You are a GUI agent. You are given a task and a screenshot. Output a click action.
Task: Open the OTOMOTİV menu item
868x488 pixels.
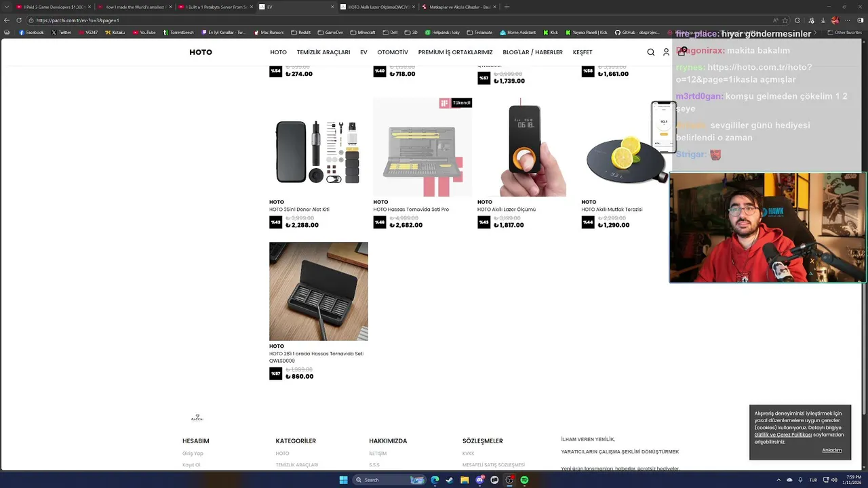[393, 52]
